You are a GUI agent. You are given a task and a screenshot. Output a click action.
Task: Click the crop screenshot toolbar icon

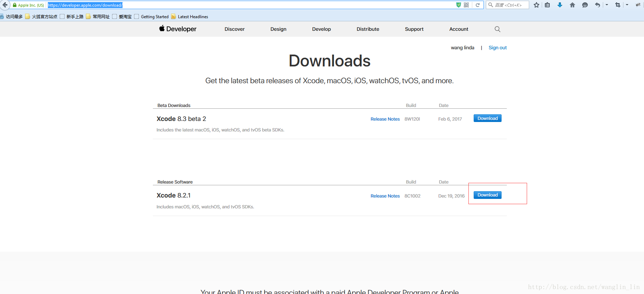(618, 5)
